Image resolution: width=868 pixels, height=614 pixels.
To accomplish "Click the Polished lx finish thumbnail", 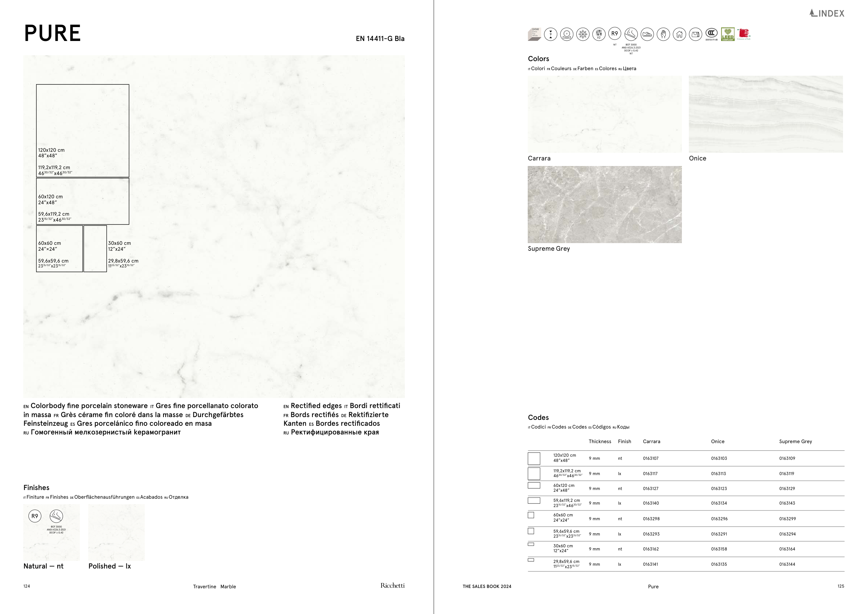I will [x=116, y=532].
